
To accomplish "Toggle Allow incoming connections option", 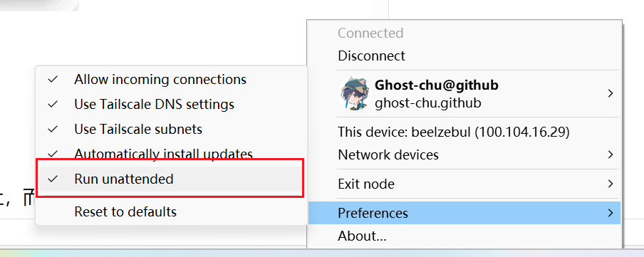I will coord(171,79).
